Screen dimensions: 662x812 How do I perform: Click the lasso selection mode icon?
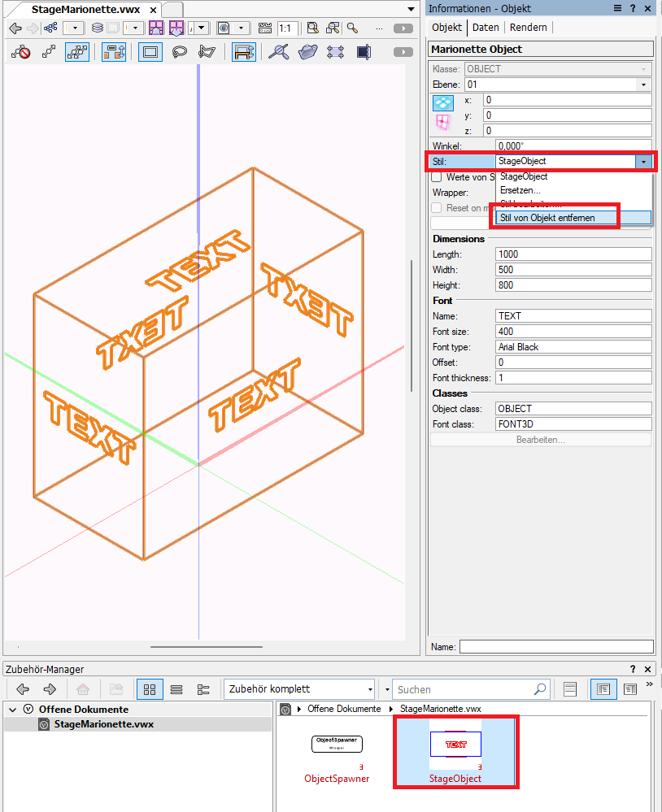180,52
